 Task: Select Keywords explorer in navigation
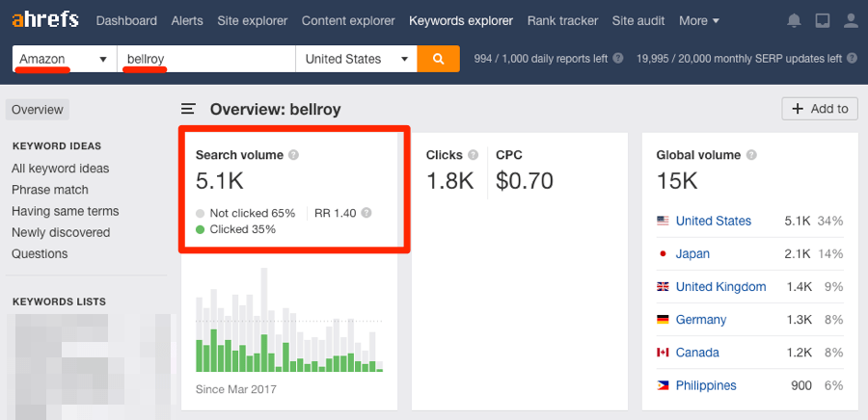pyautogui.click(x=461, y=21)
